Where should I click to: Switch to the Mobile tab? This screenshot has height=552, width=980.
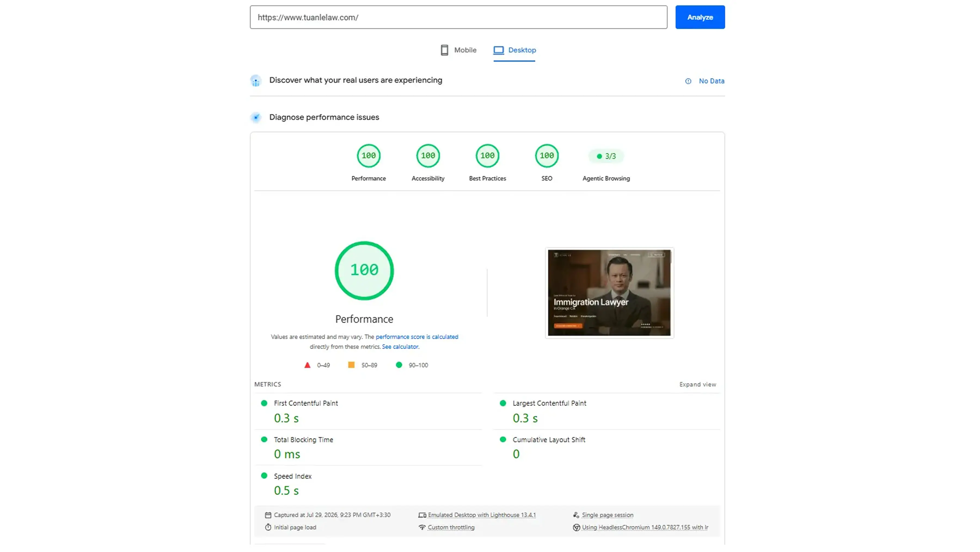(x=458, y=50)
